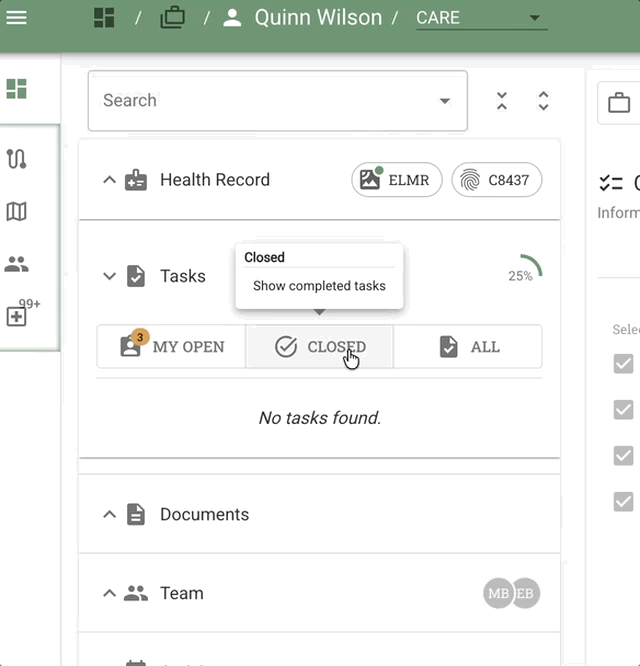This screenshot has height=666, width=640.
Task: Collapse the Tasks section chevron
Action: [110, 276]
